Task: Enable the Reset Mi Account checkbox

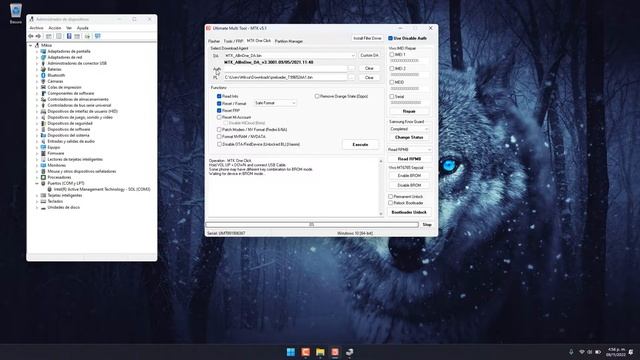Action: 219,117
